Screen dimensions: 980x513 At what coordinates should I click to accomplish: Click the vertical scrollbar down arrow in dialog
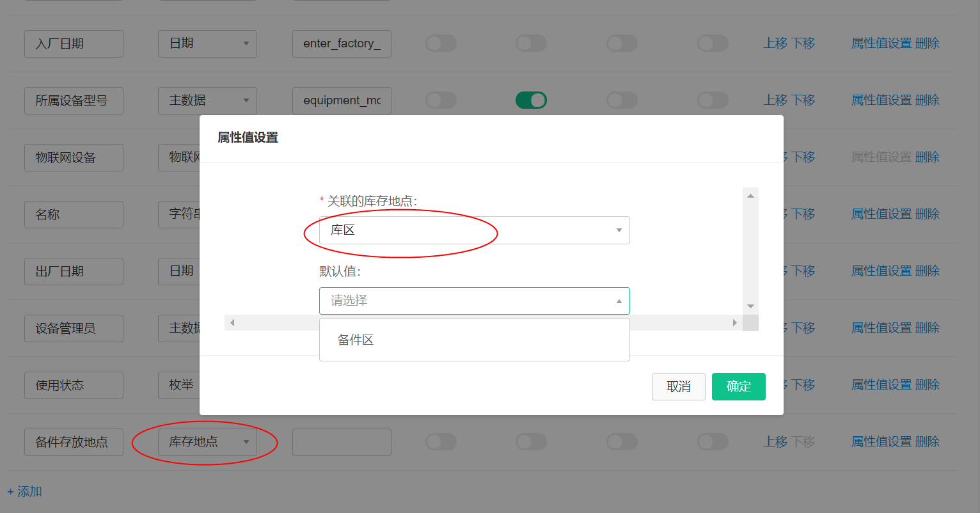click(x=750, y=306)
